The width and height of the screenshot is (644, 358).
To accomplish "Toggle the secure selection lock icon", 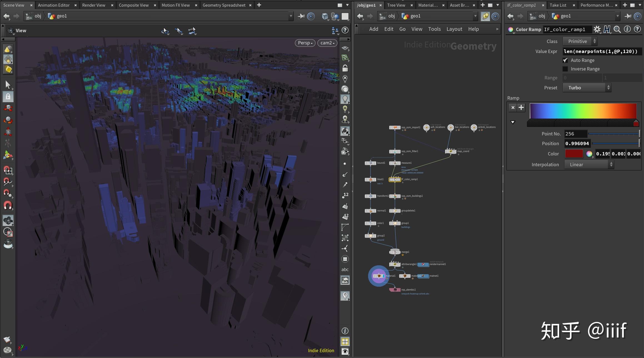I will [x=8, y=96].
